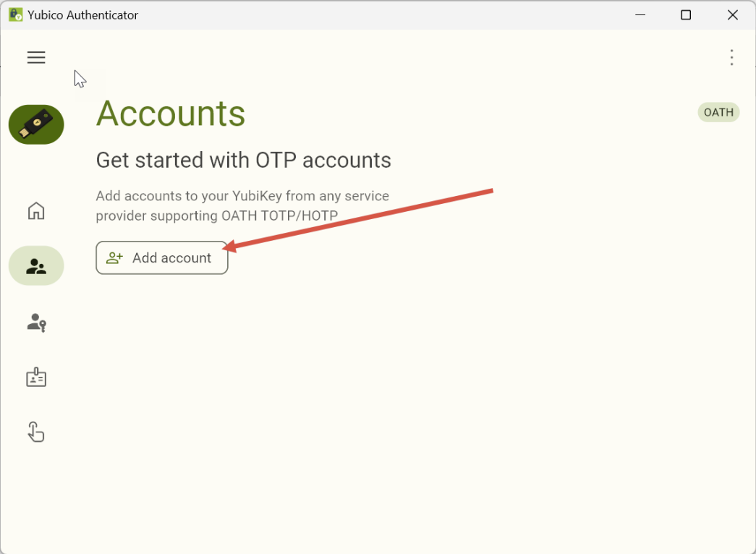This screenshot has height=554, width=756.
Task: Click the Add account button
Action: pos(162,258)
